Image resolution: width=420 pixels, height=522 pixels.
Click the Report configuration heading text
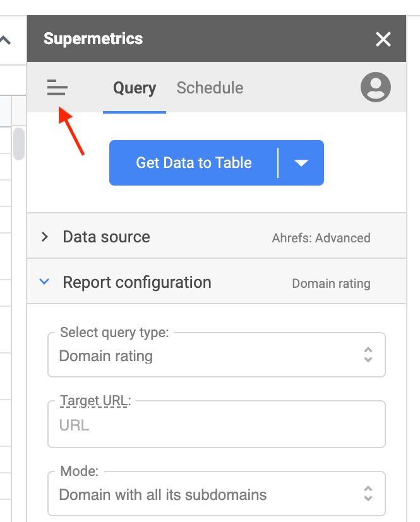coord(137,282)
